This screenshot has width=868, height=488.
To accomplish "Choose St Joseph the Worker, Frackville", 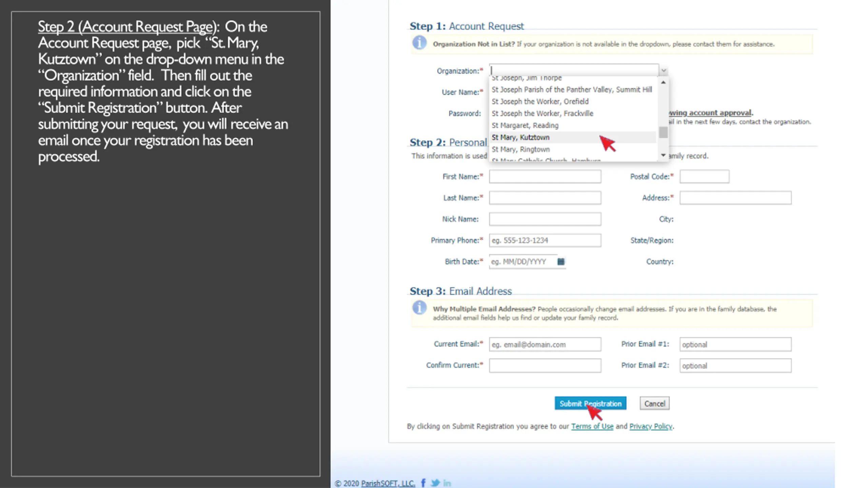I will point(573,114).
